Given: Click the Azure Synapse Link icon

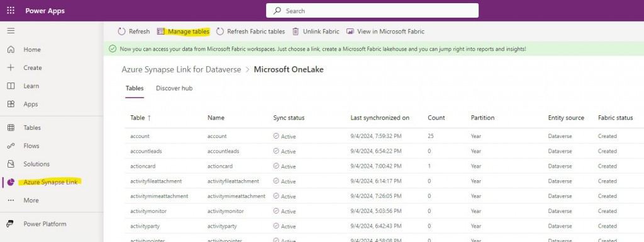Looking at the screenshot, I should [11, 182].
